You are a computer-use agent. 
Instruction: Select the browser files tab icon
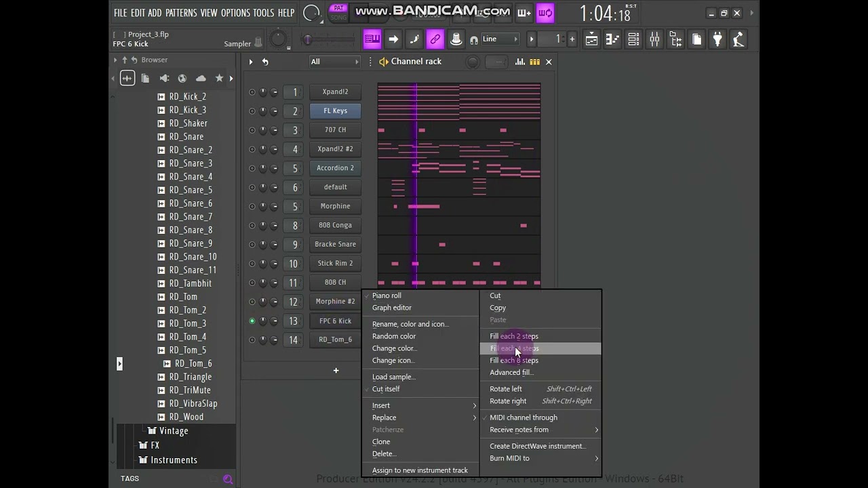145,78
